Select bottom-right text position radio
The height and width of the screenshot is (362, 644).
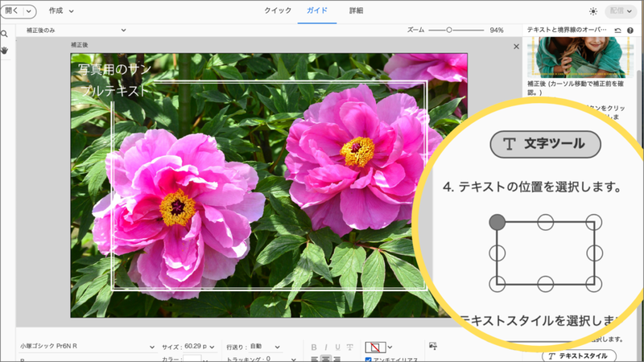(x=594, y=284)
